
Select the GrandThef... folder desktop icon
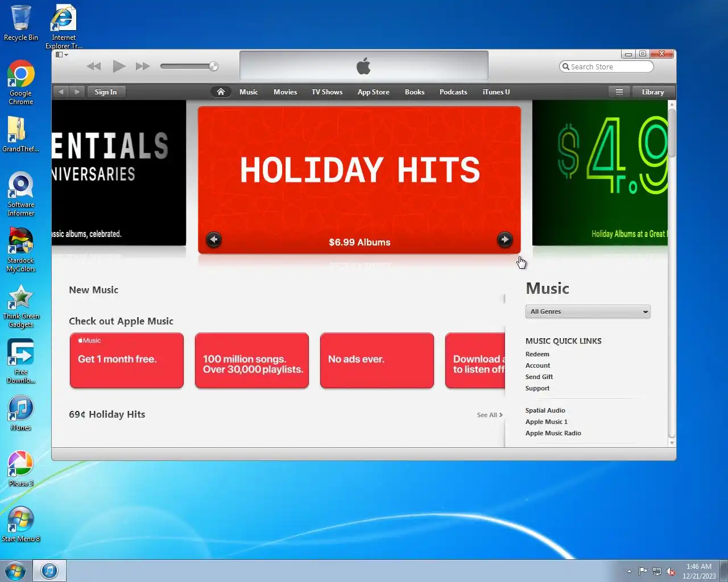click(x=20, y=134)
